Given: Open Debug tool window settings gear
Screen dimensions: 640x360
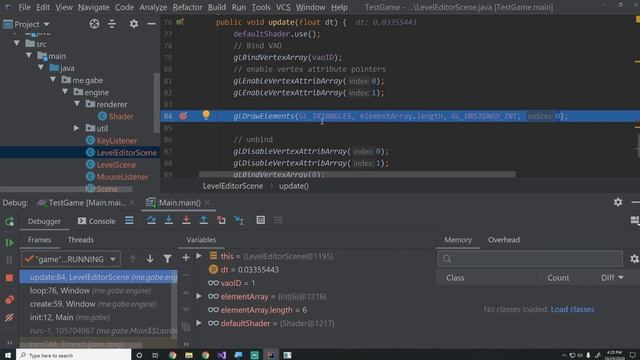Looking at the screenshot, I should [x=618, y=202].
